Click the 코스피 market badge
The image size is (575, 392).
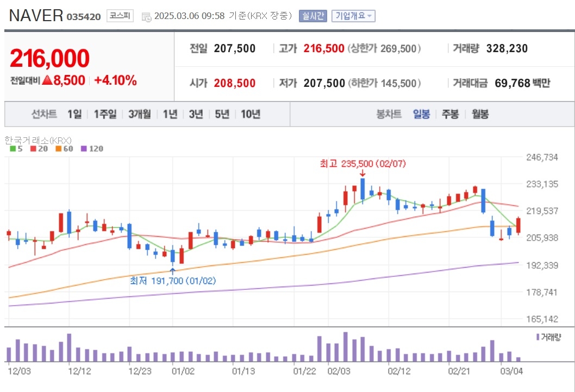120,16
